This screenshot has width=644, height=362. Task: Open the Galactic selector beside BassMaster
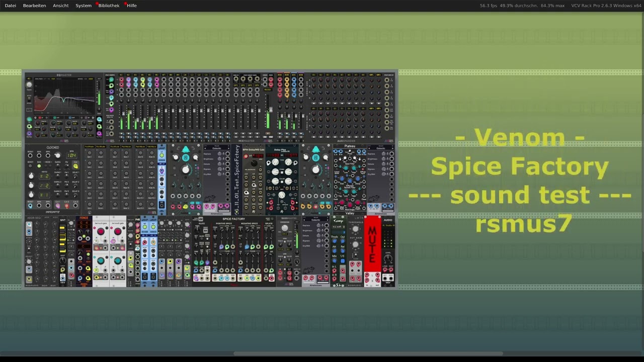click(x=316, y=220)
